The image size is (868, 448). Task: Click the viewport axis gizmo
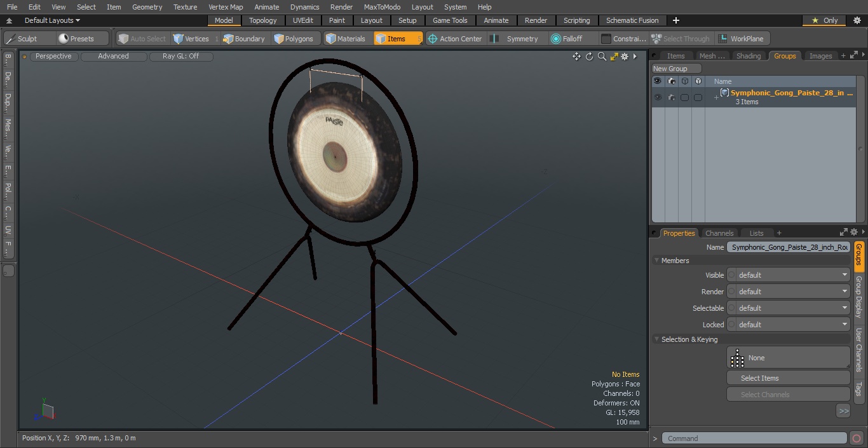coord(44,410)
